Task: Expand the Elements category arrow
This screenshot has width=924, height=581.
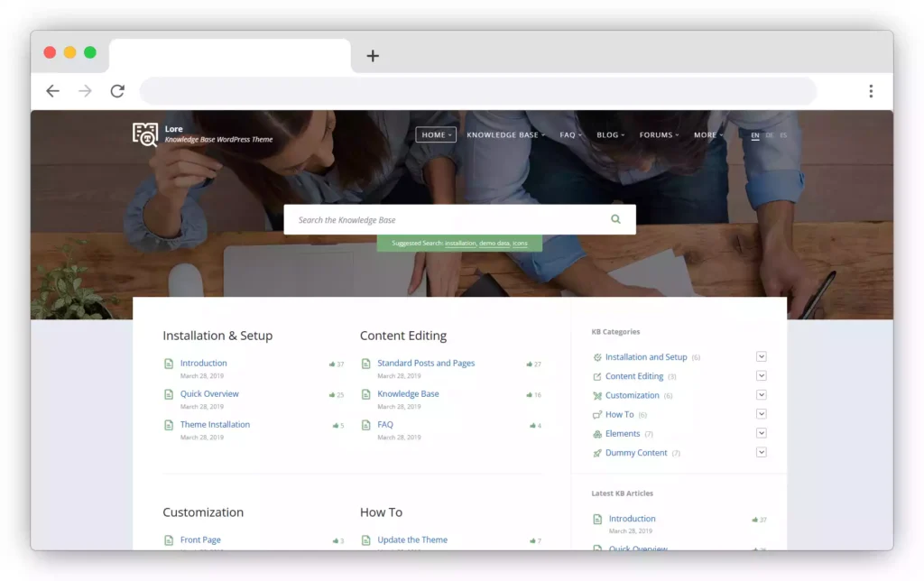Action: (762, 433)
